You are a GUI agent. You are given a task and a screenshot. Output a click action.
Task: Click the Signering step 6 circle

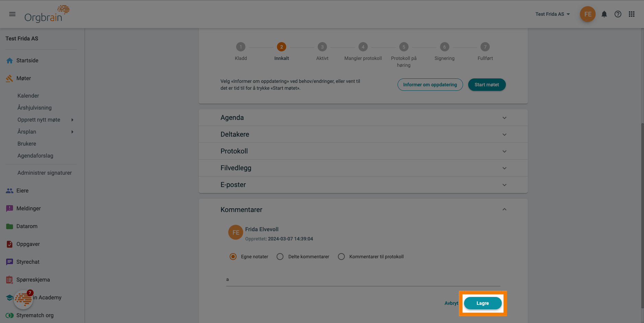click(445, 47)
